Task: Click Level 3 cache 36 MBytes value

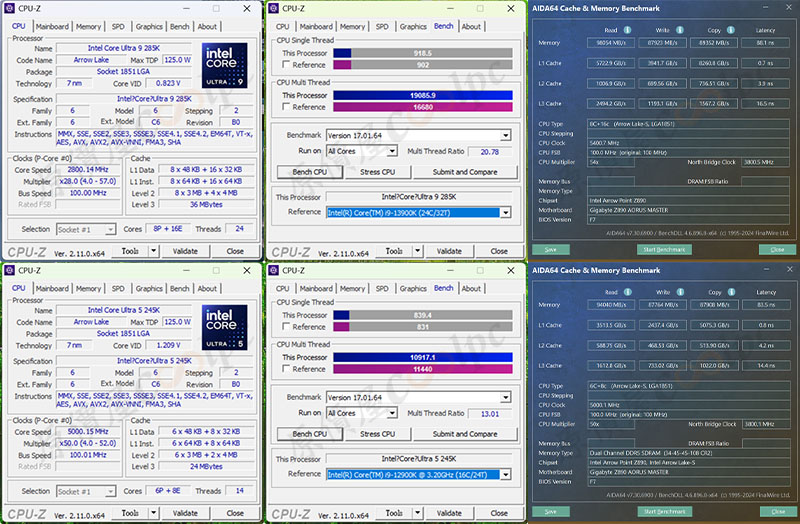Action: point(206,204)
